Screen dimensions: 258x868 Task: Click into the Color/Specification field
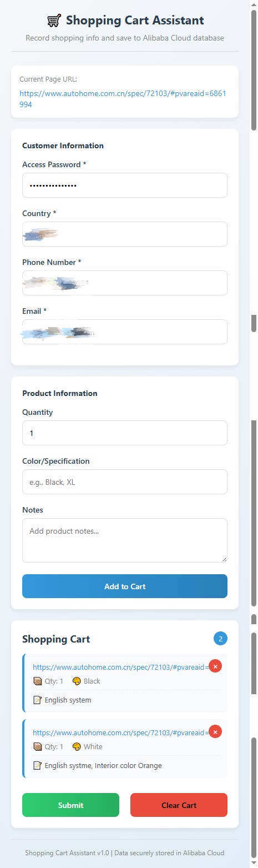[x=125, y=481]
